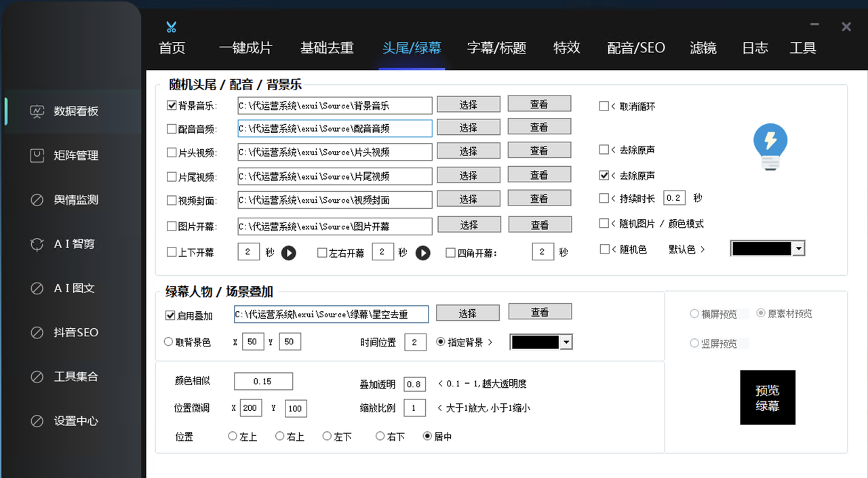Switch to the 字幕/标题 tab

(496, 48)
